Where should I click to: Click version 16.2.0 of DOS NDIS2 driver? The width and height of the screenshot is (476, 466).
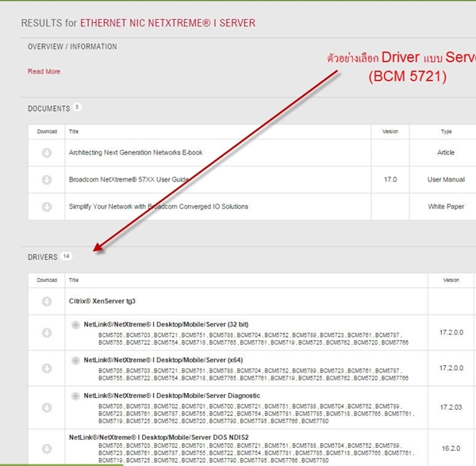pos(451,448)
